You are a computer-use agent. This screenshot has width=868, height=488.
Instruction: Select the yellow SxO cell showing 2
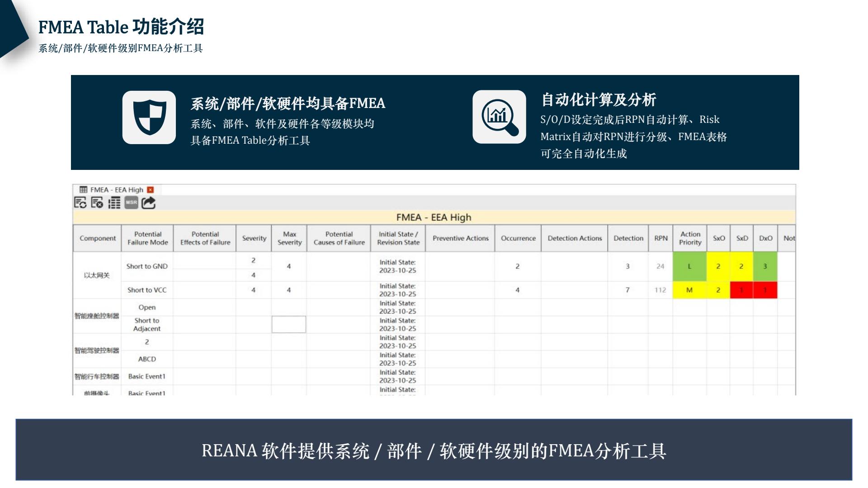(718, 267)
